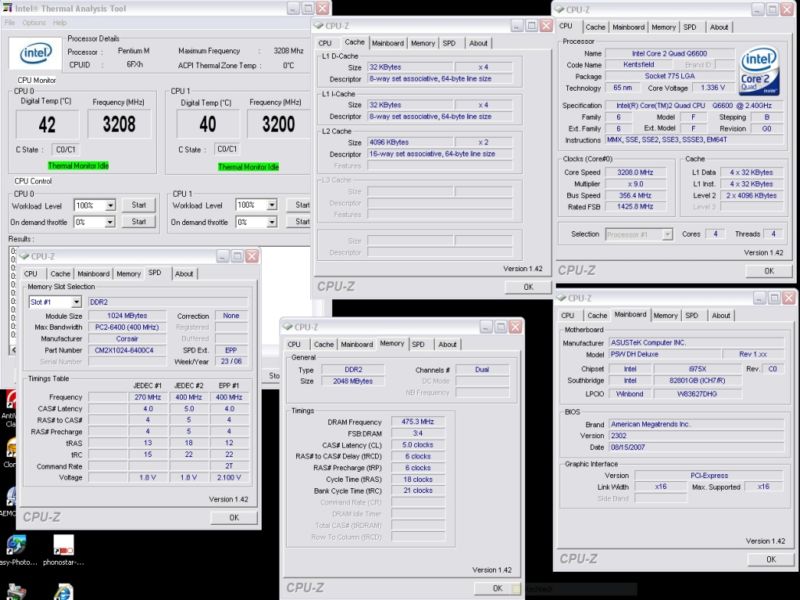800x600 pixels.
Task: Click OK in the CPU-Z Cache window
Action: 529,287
